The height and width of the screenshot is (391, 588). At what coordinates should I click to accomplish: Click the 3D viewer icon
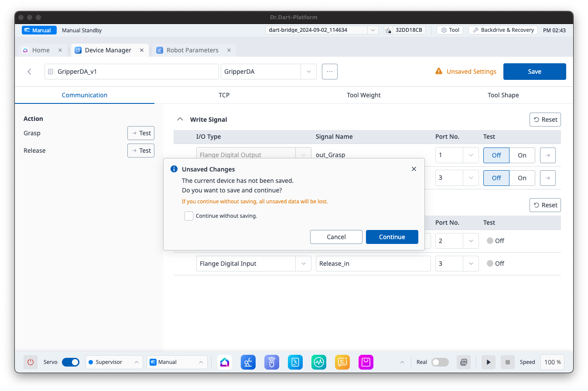[464, 362]
